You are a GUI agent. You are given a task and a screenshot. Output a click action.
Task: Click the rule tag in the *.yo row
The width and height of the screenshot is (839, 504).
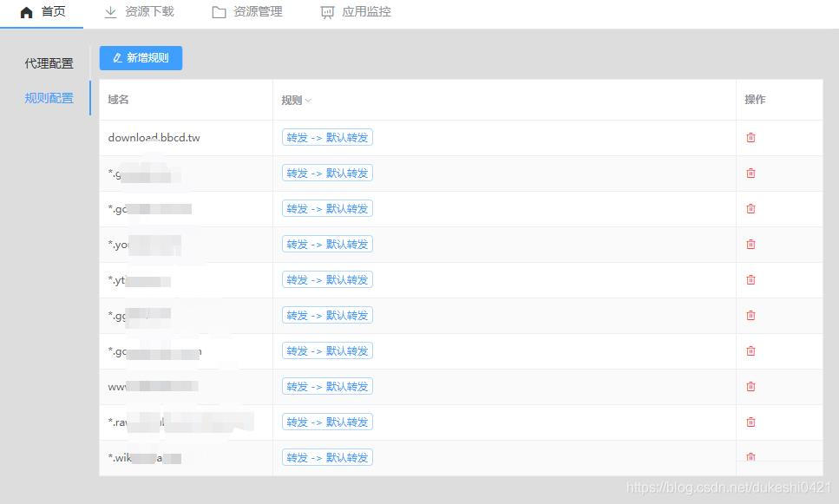click(x=327, y=244)
